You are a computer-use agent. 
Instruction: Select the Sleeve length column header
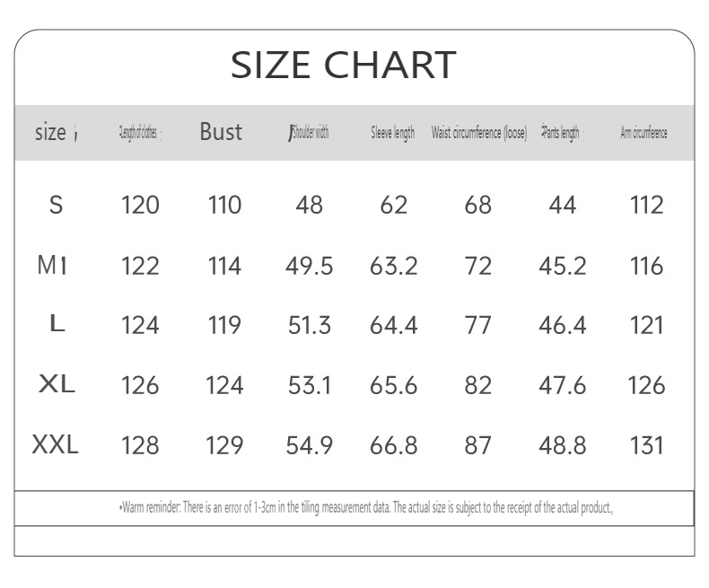(x=392, y=133)
